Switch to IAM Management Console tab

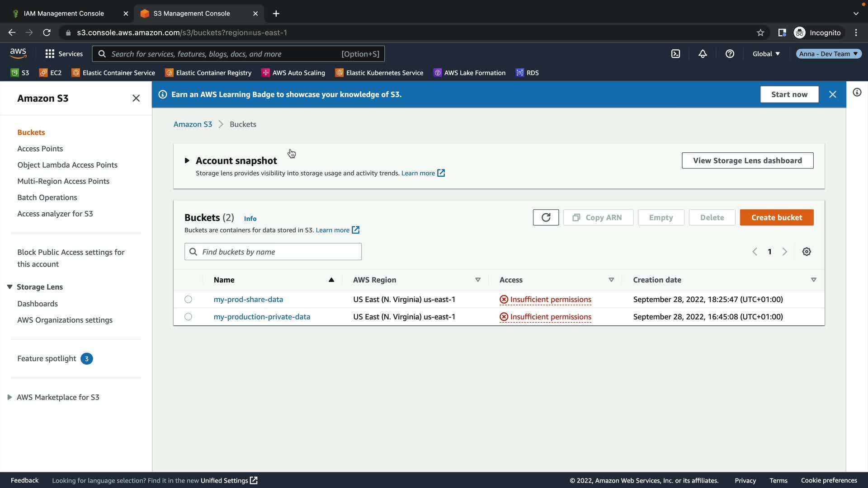click(x=64, y=14)
